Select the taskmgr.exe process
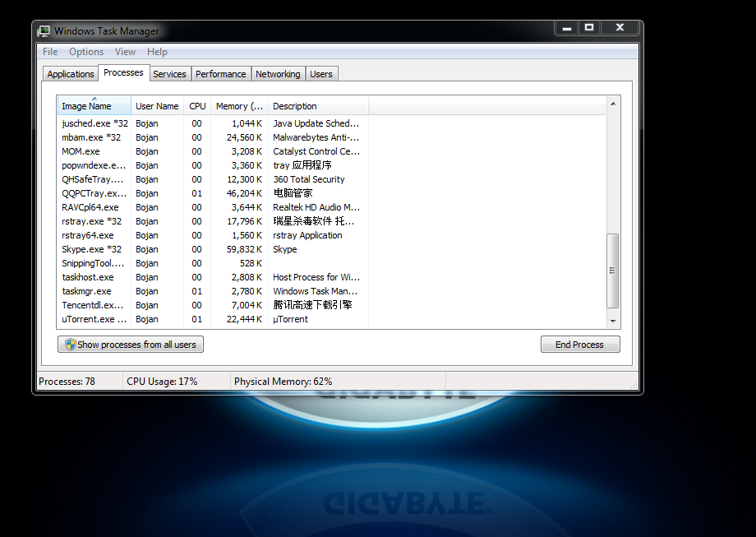Viewport: 756px width, 537px height. pos(213,291)
